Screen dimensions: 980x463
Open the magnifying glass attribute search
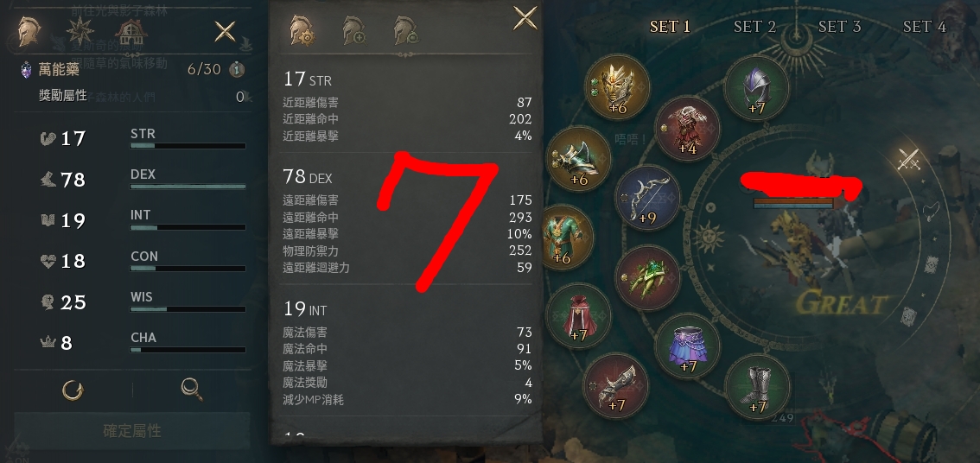(x=192, y=390)
